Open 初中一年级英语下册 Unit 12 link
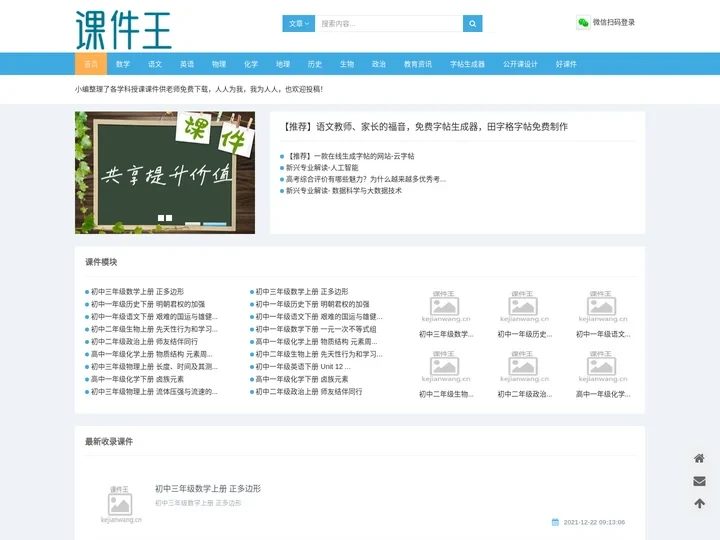 point(303,366)
